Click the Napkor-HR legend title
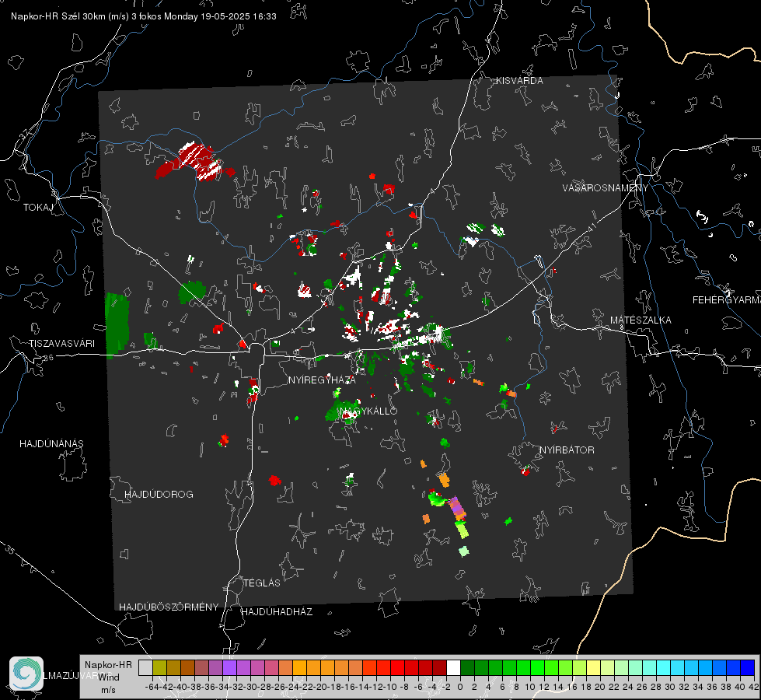 (108, 665)
